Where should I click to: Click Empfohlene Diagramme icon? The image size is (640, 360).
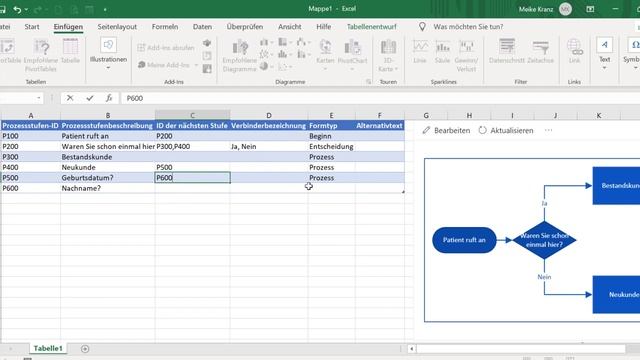click(x=240, y=56)
